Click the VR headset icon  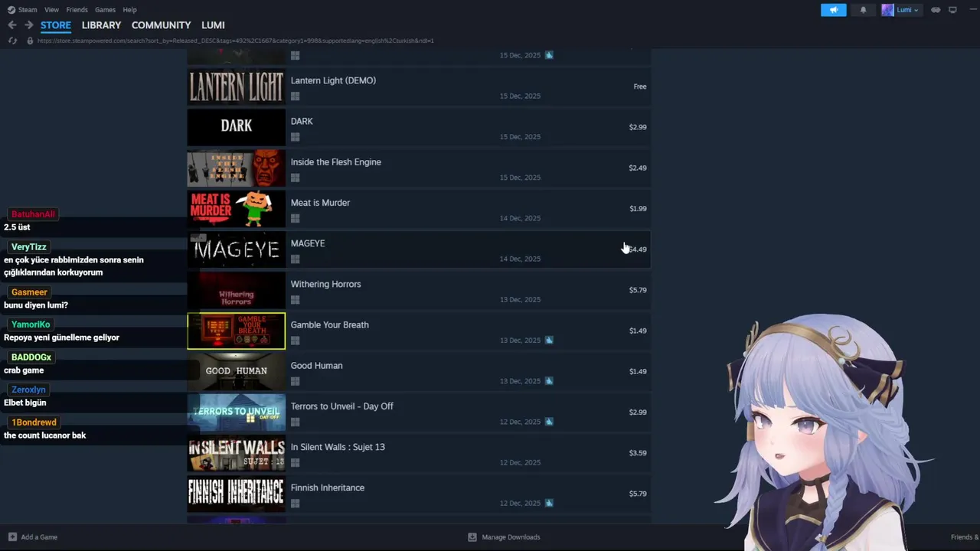936,10
